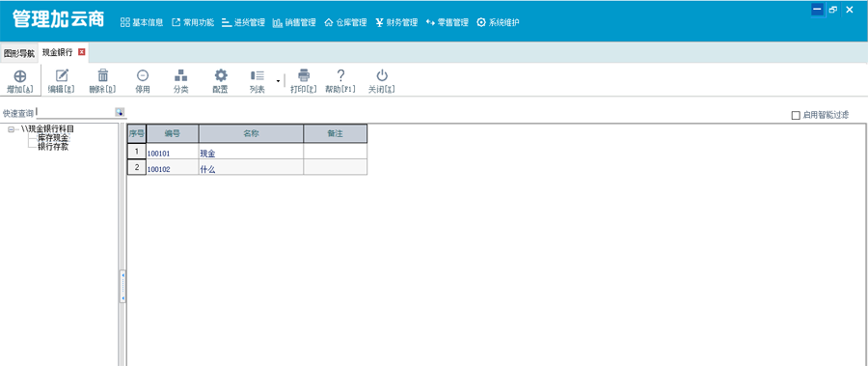
Task: Select the row with code 100102
Action: 247,167
